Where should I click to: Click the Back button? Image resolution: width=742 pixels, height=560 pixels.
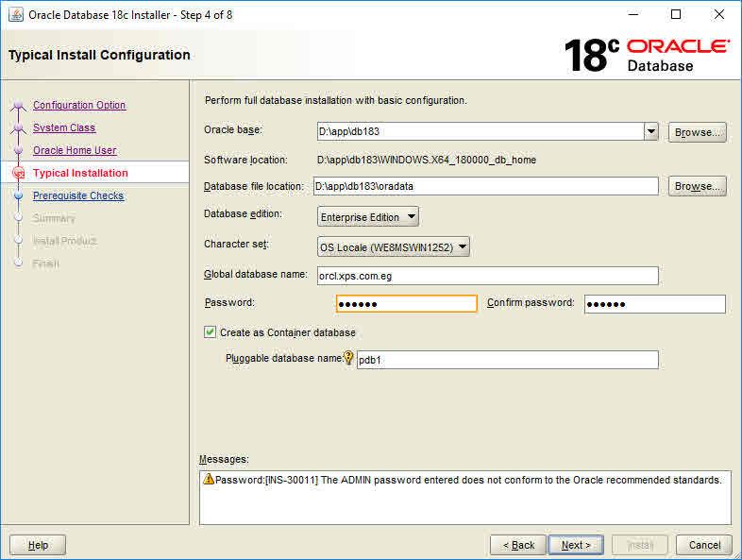tap(517, 545)
